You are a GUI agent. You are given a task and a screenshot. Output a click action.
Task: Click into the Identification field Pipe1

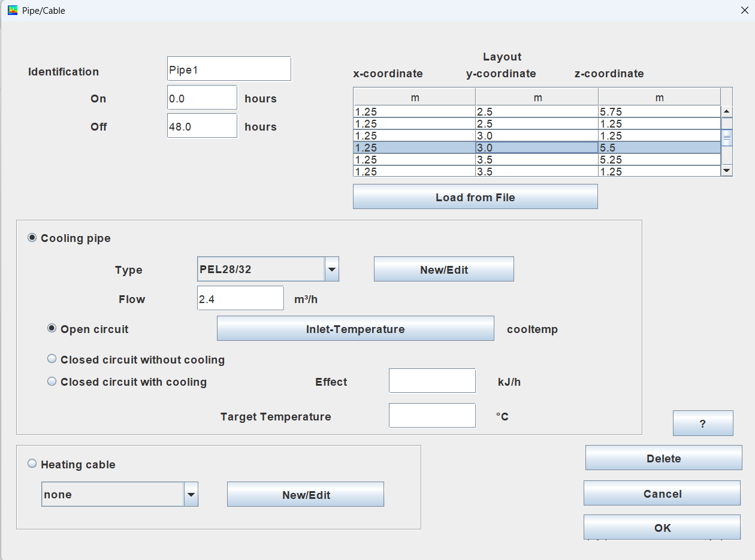[229, 69]
